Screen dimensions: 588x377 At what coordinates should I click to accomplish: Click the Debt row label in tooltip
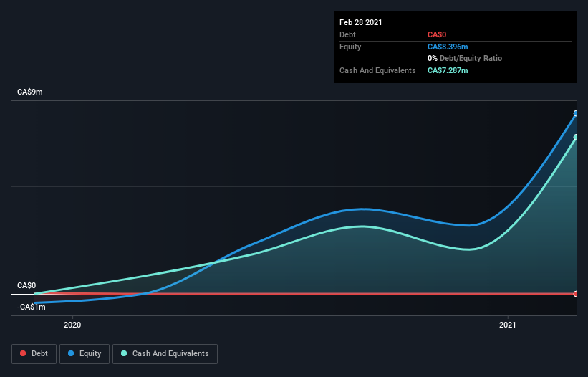347,34
